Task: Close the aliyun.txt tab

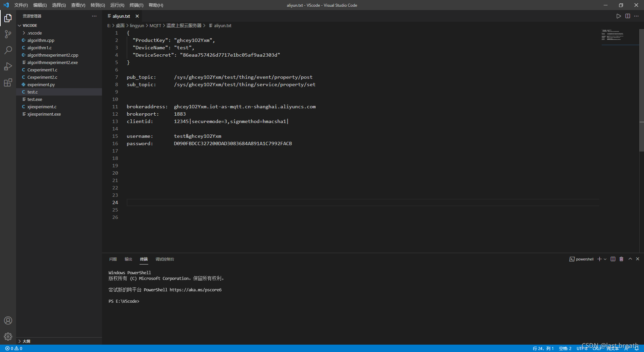Action: tap(137, 16)
